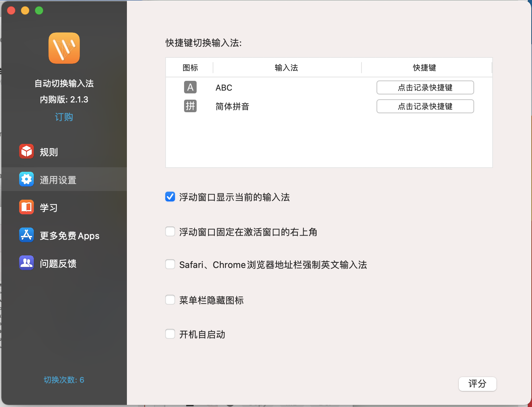Go to 问题反馈 in the sidebar
This screenshot has height=407, width=532.
(64, 263)
